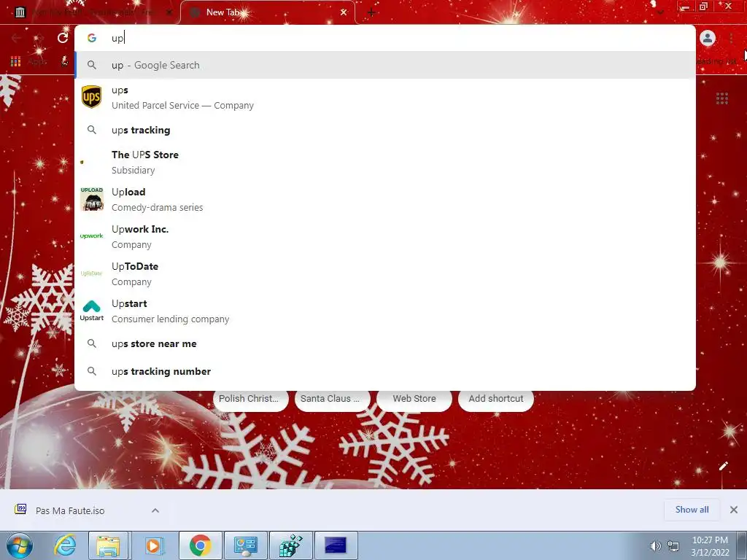Screen dimensions: 747x560
Task: Open the Chrome profile avatar
Action: [x=708, y=38]
